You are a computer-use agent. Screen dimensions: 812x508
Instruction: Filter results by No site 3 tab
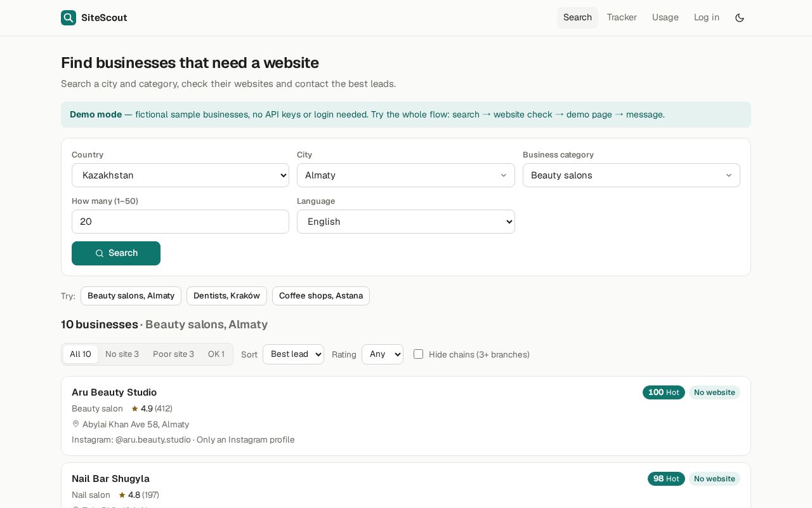pyautogui.click(x=122, y=354)
